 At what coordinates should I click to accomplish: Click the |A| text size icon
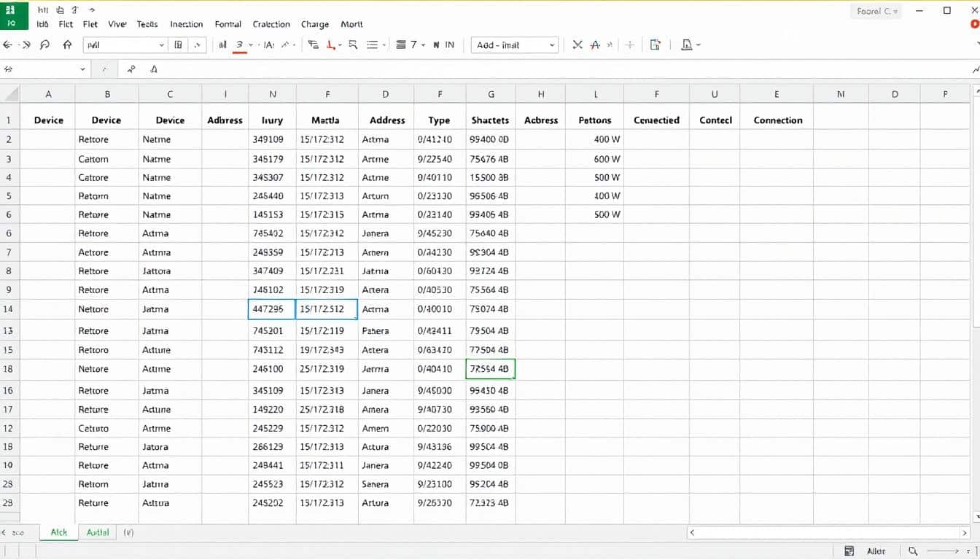tap(268, 44)
